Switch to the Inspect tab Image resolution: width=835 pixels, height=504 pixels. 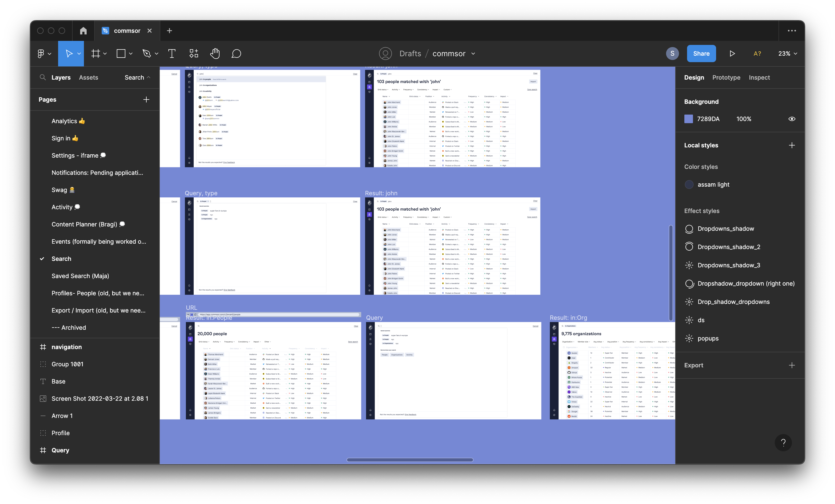pyautogui.click(x=759, y=77)
